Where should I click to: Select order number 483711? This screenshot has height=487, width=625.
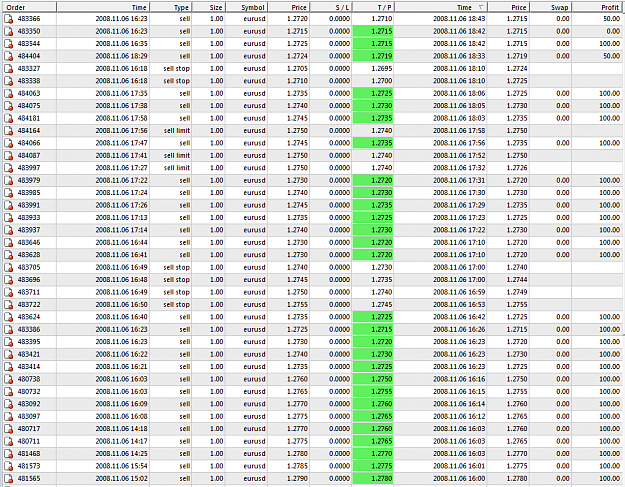pos(29,292)
